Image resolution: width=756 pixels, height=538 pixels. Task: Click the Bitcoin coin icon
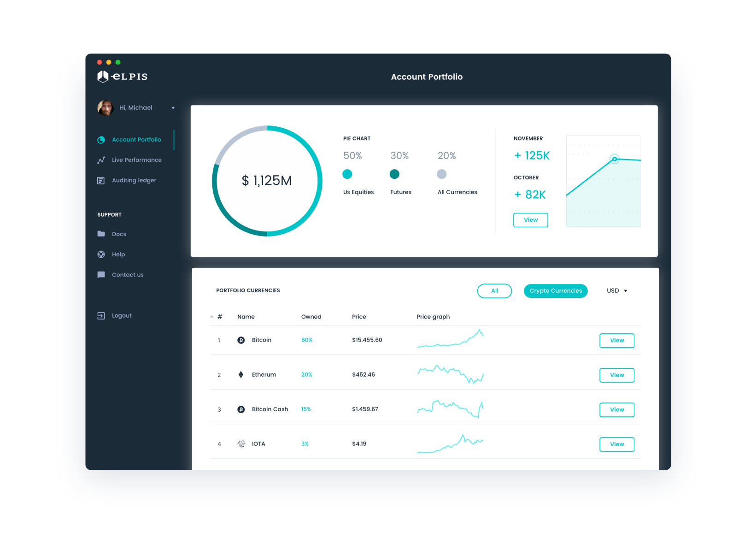click(x=241, y=340)
